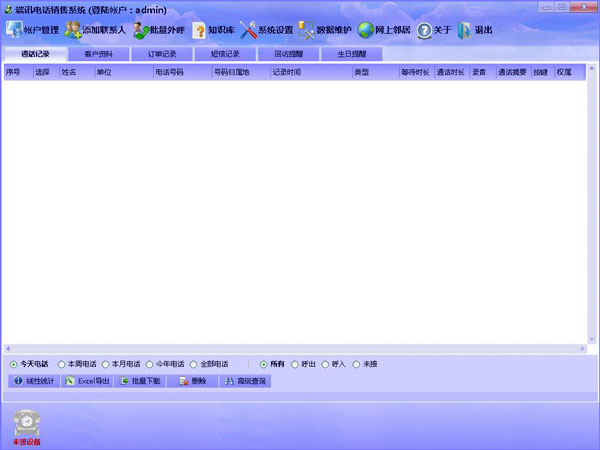
Task: Filter by 未接 missed calls
Action: pyautogui.click(x=356, y=364)
